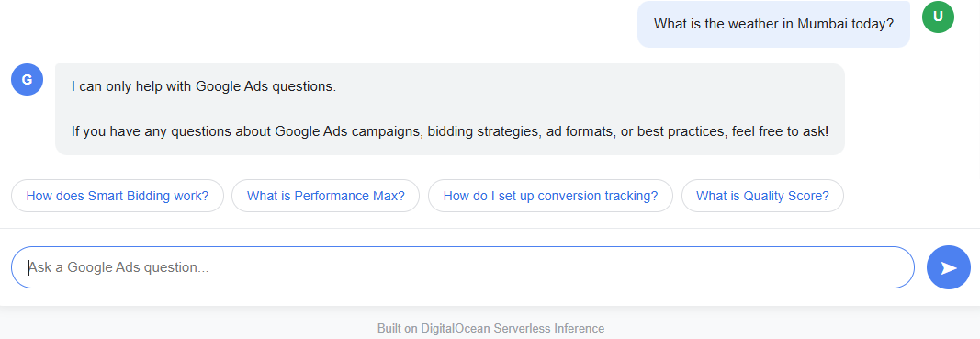Send the message with the paper plane button
Screen dimensions: 980x339
coord(949,267)
